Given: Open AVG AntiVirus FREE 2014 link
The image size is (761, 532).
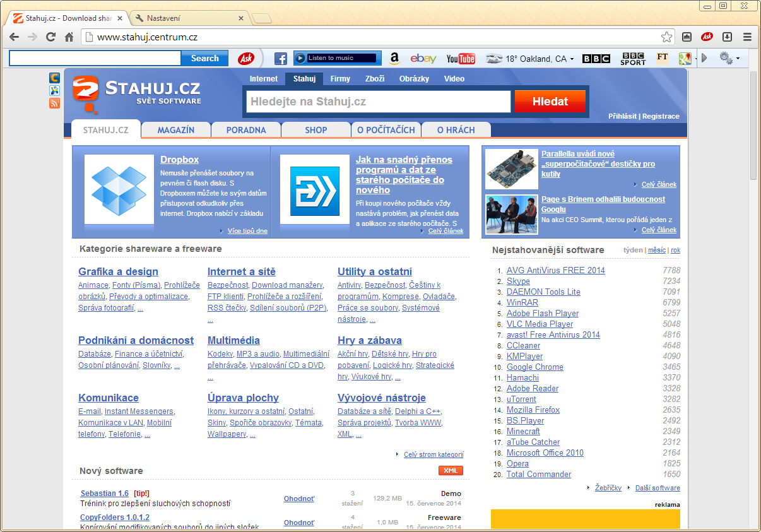Looking at the screenshot, I should tap(555, 270).
